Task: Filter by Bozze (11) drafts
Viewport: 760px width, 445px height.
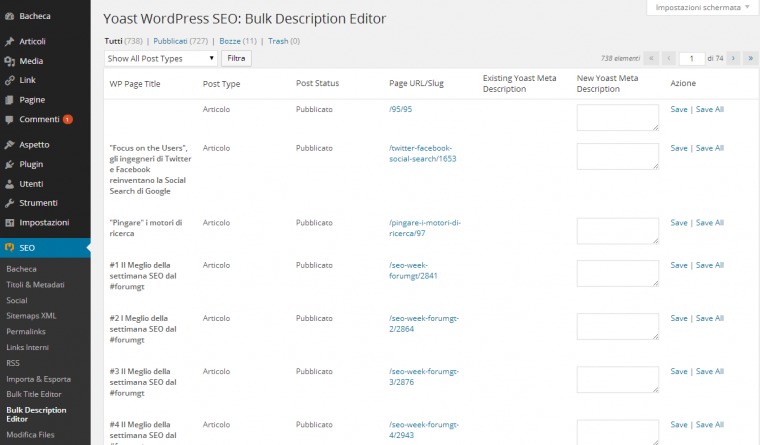Action: tap(238, 41)
